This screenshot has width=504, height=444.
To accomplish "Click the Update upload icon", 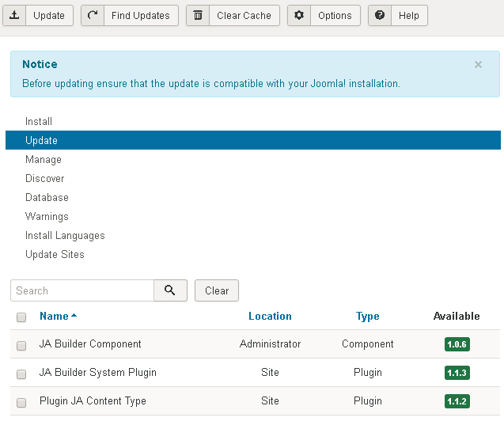I will click(15, 16).
